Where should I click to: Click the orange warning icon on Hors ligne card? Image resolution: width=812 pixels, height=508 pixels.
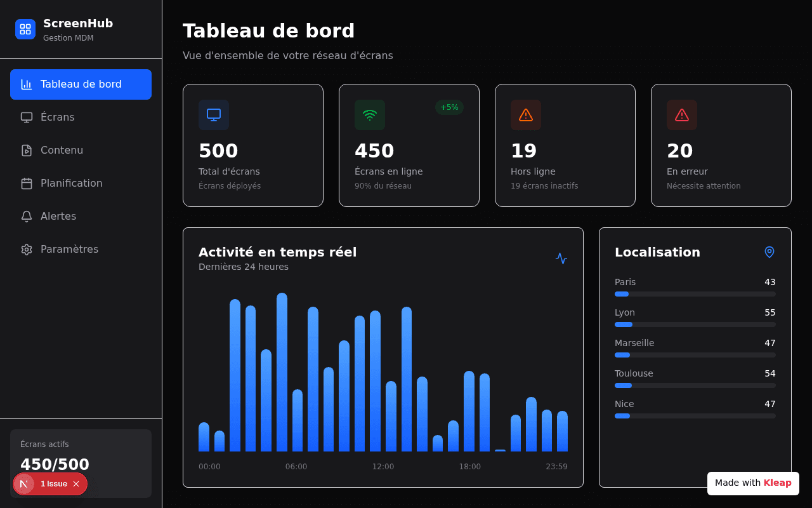pyautogui.click(x=526, y=115)
